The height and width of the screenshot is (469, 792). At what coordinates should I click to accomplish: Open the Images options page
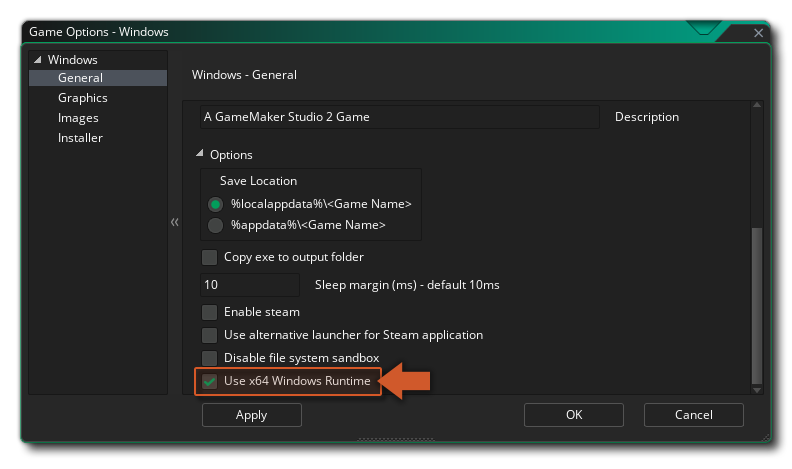tap(78, 118)
